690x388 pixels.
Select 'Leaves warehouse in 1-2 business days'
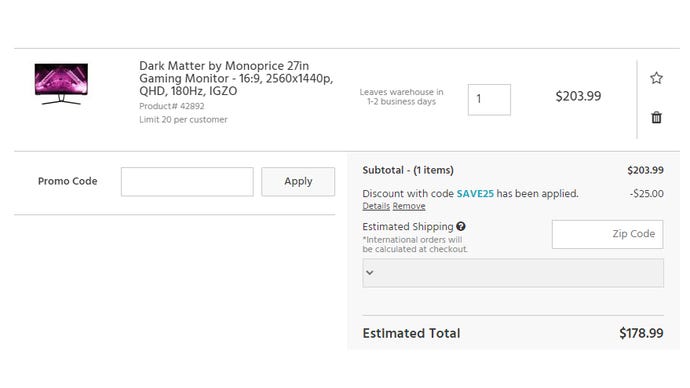coord(401,97)
